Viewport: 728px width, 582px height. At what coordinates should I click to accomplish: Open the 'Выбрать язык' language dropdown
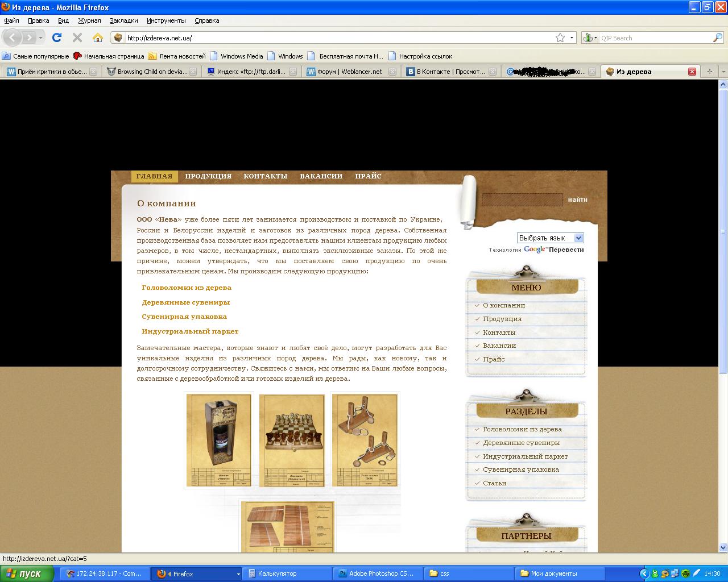point(550,238)
